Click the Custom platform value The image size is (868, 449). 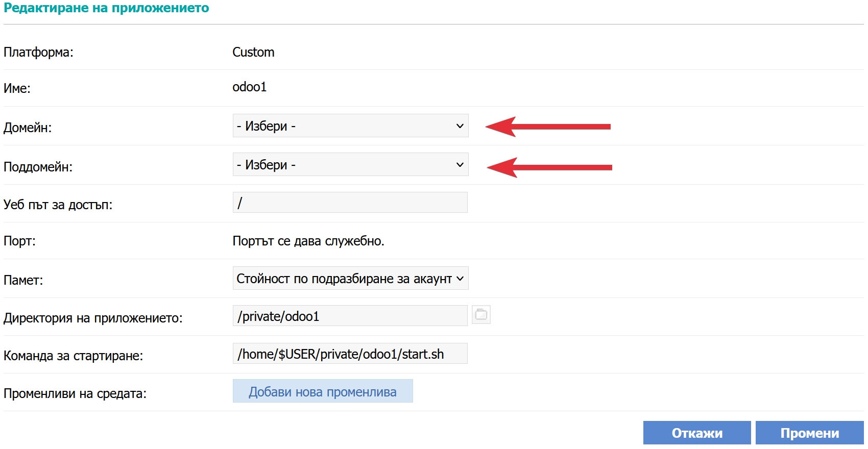253,52
